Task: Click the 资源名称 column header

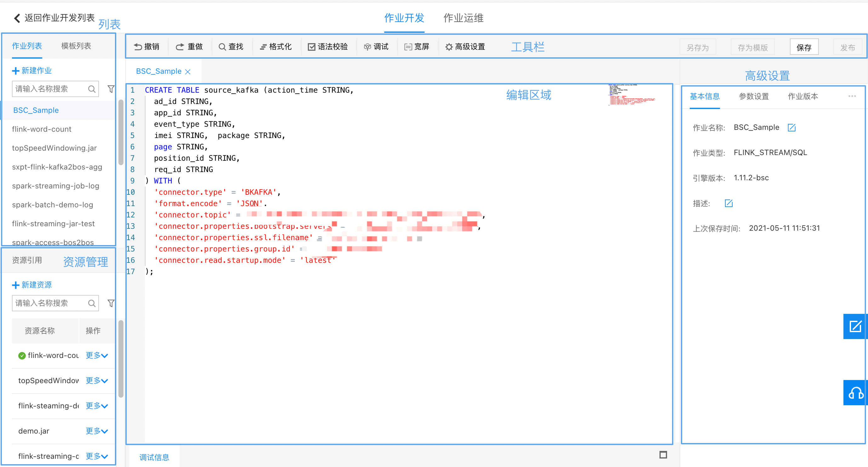Action: [40, 331]
